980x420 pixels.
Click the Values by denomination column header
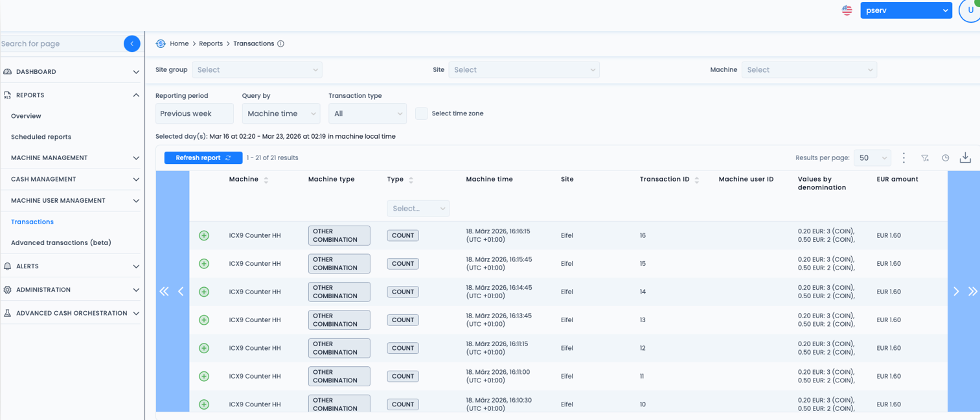822,183
